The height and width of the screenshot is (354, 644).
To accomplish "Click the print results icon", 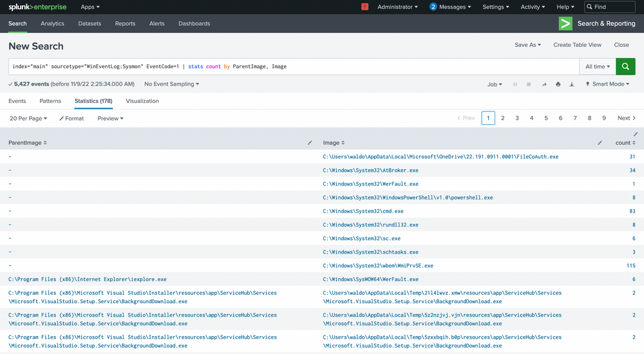I will [x=558, y=84].
